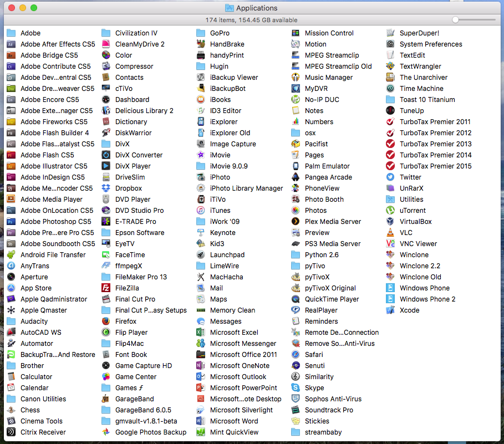Select the "Windows Phone 2" label
The width and height of the screenshot is (504, 444).
coord(427,299)
